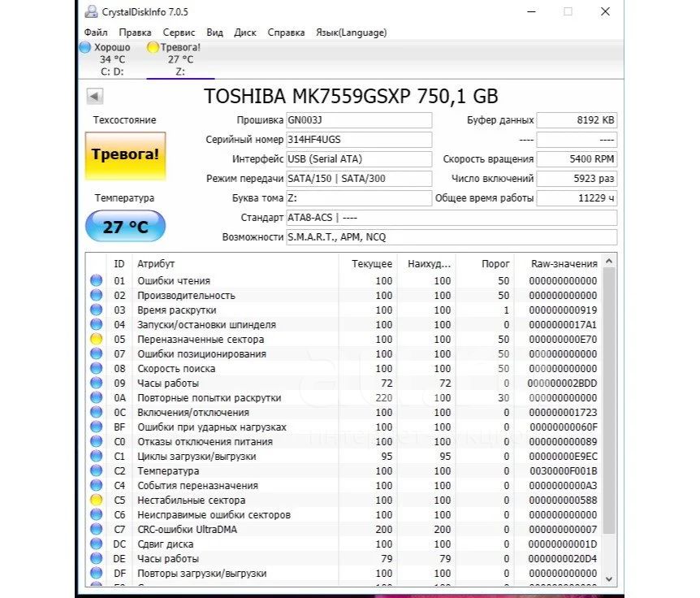Open the Файл menu
This screenshot has width=700, height=598.
click(96, 32)
